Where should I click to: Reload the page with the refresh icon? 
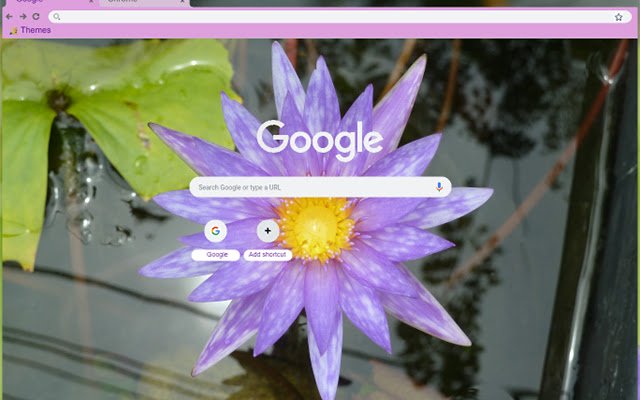tap(36, 17)
